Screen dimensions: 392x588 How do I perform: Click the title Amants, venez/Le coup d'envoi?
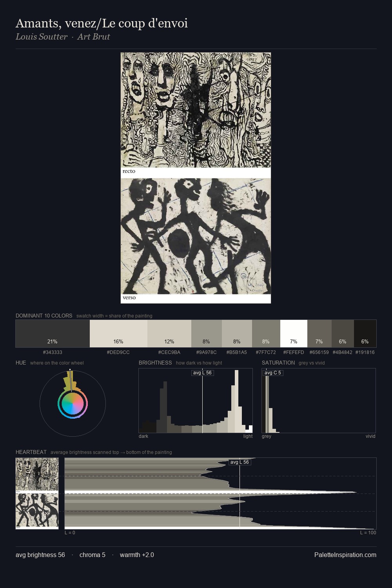pyautogui.click(x=102, y=24)
